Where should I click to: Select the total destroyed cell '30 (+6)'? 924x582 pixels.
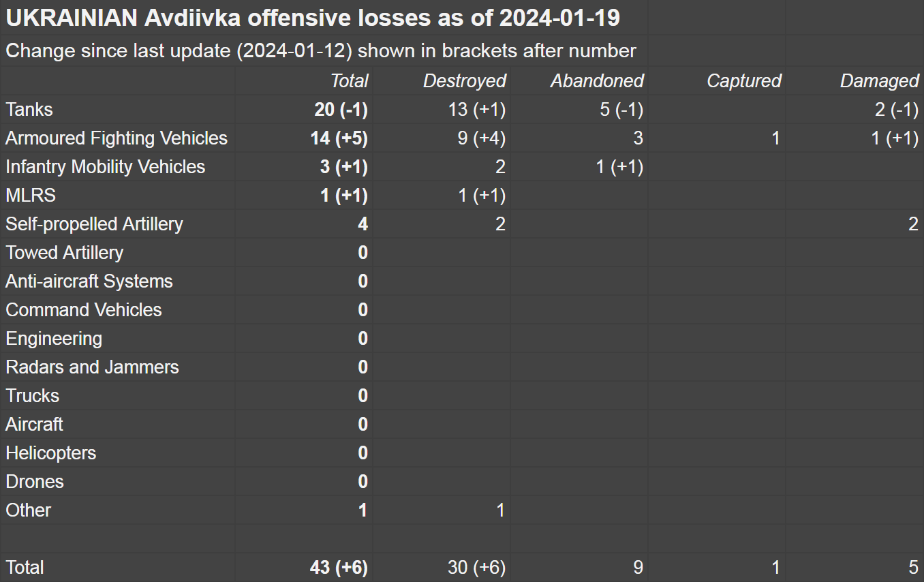point(476,568)
